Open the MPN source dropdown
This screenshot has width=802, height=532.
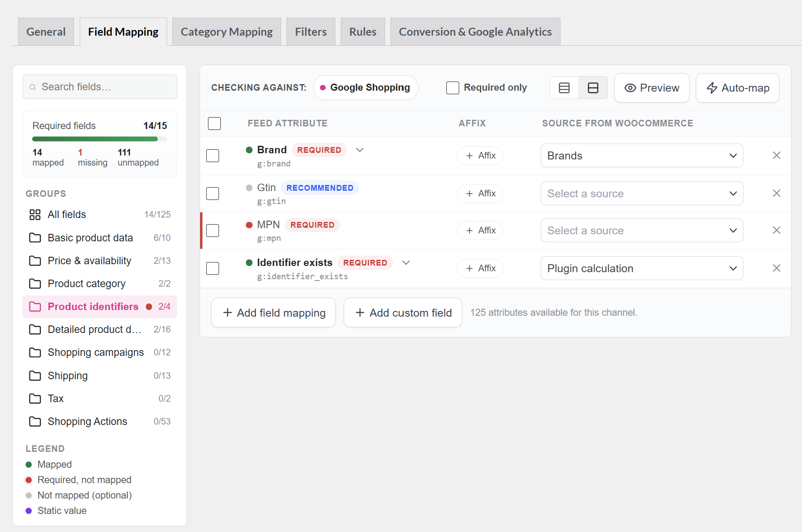[x=642, y=230]
